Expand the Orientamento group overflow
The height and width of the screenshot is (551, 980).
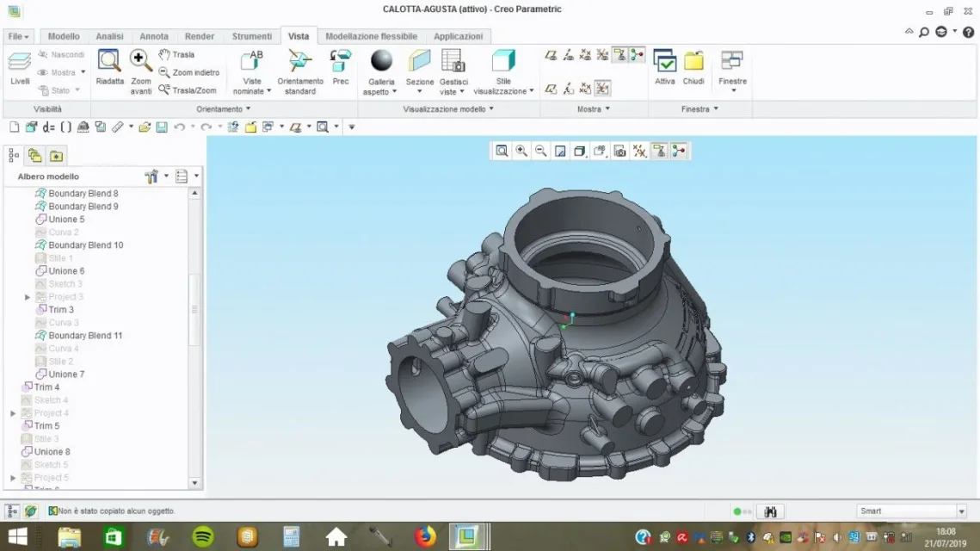(223, 108)
